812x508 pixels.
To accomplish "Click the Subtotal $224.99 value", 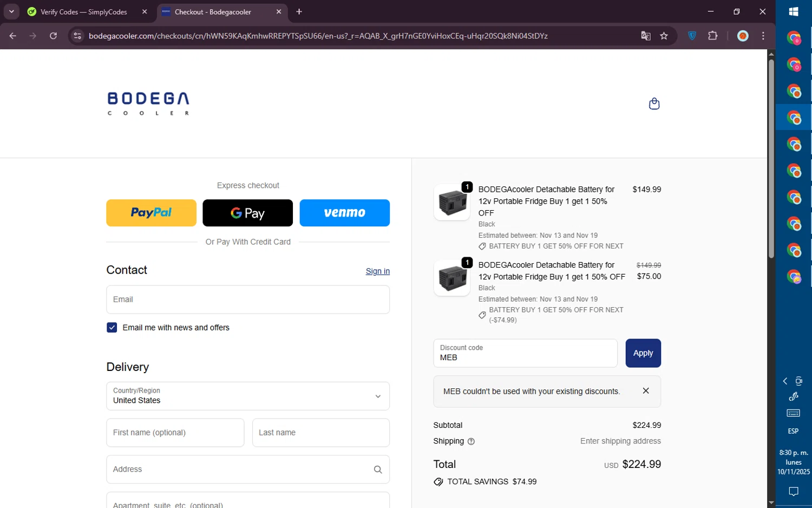I will click(x=646, y=425).
